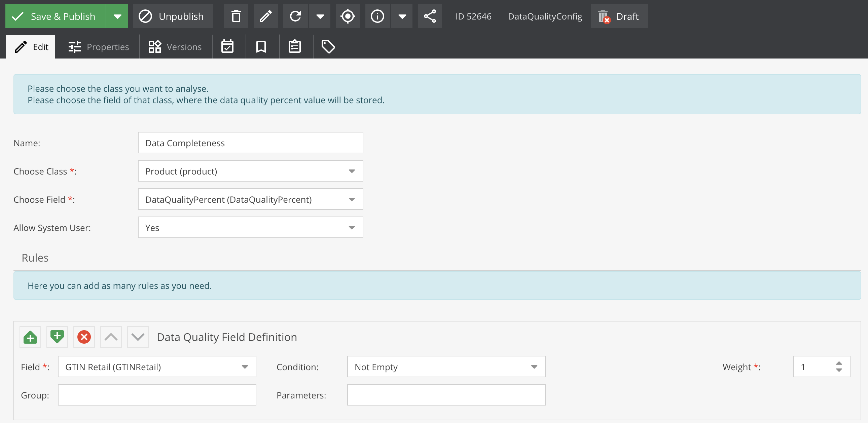The image size is (868, 423).
Task: Click the info circle icon
Action: (377, 16)
